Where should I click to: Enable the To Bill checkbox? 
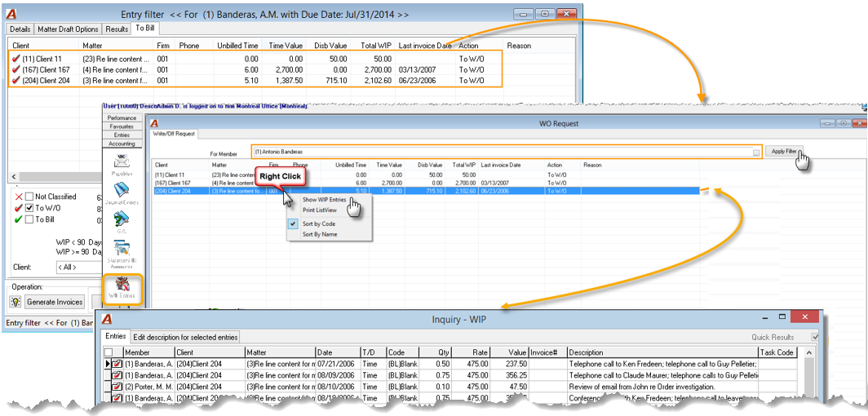29,219
